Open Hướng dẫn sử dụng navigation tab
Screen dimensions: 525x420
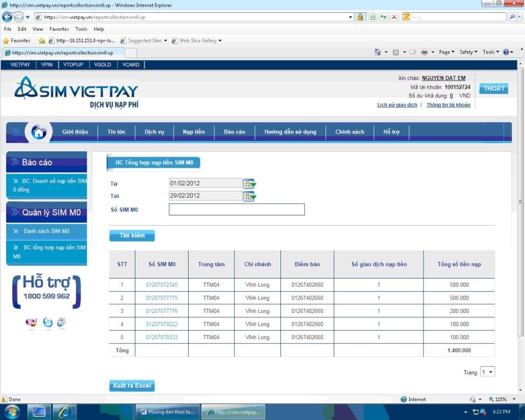point(290,132)
